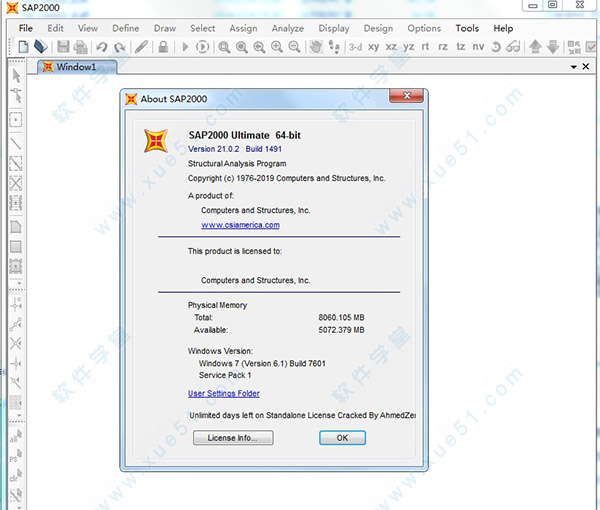Viewport: 600px width, 510px height.
Task: Click the 'Version 21.0.2 Build 1491' text
Action: click(235, 149)
